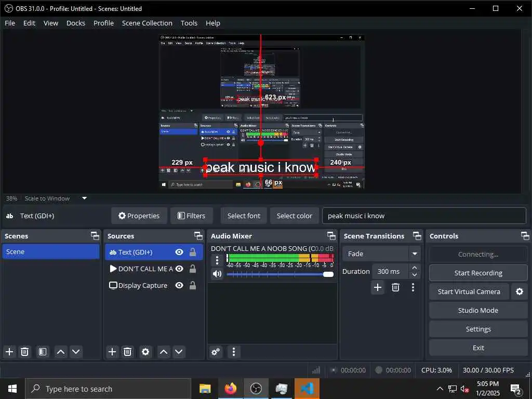Undock the Controls panel
Image resolution: width=532 pixels, height=399 pixels.
(x=525, y=236)
